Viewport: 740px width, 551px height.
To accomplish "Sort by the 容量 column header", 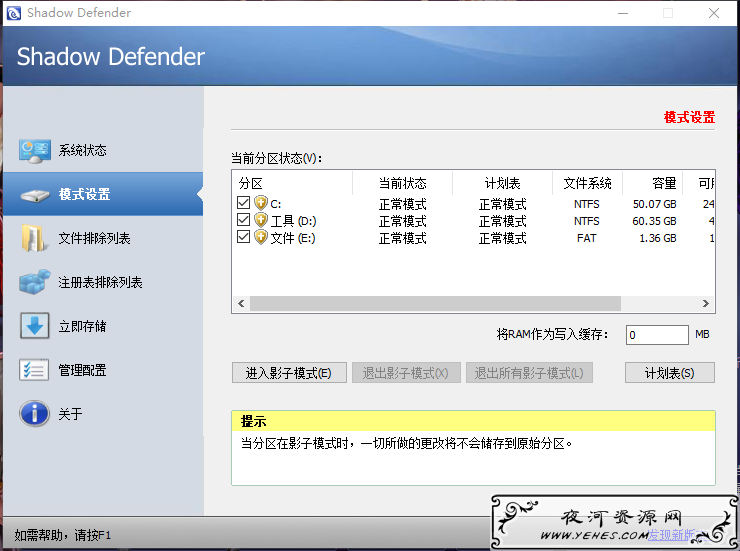I will click(x=652, y=184).
